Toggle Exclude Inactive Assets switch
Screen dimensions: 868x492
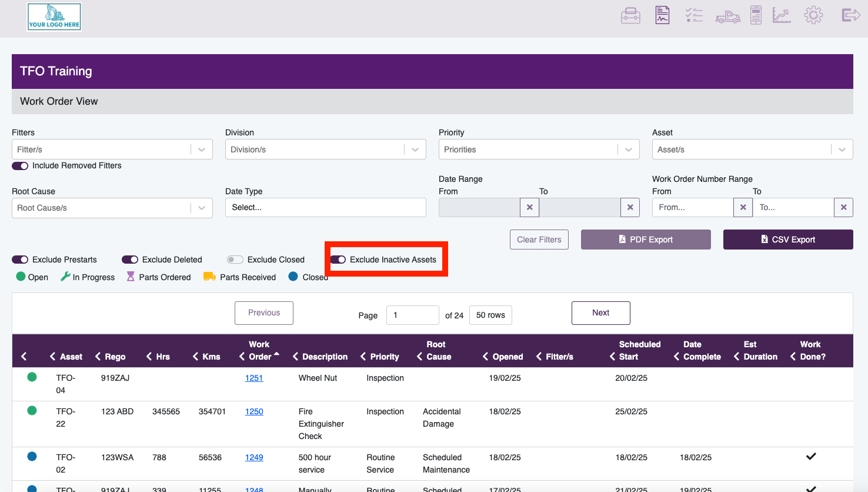coord(338,260)
